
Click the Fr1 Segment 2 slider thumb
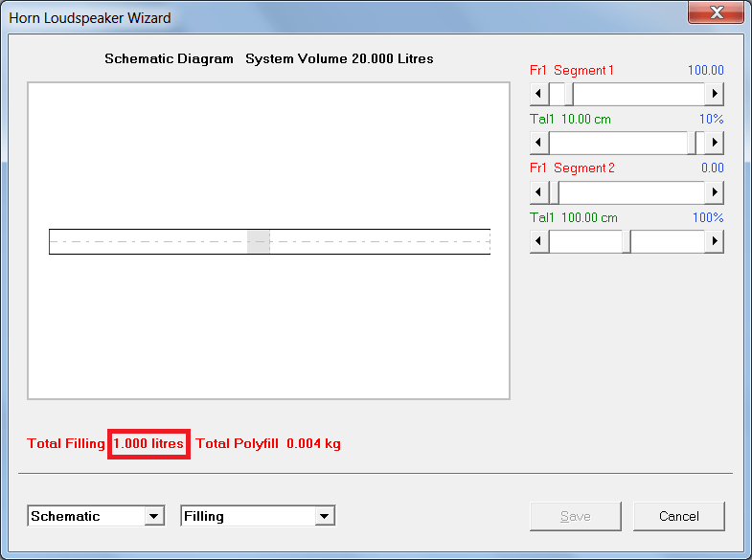click(555, 192)
